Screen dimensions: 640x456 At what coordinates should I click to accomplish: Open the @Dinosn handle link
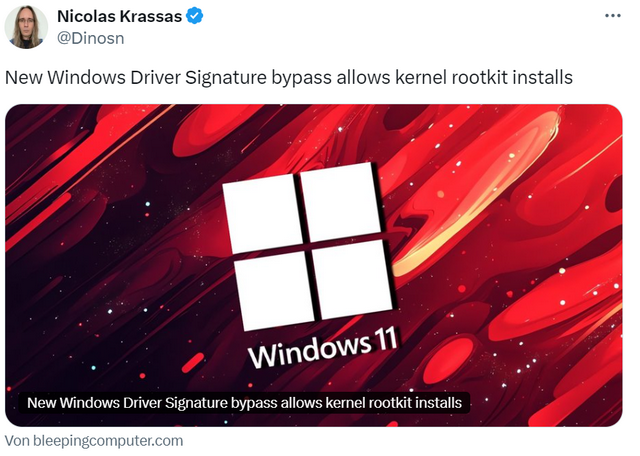(x=91, y=38)
